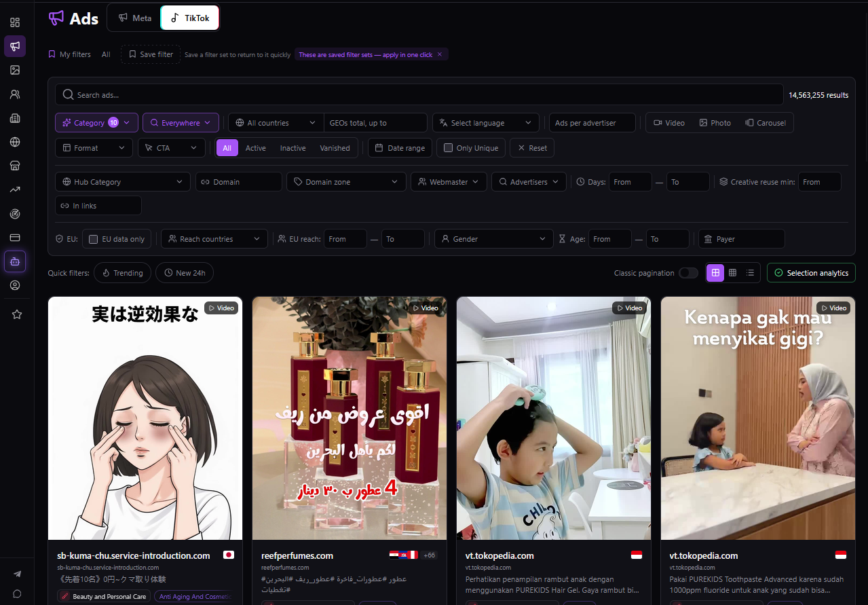Open the +66 countries badge on reefperfumes ad

click(429, 555)
